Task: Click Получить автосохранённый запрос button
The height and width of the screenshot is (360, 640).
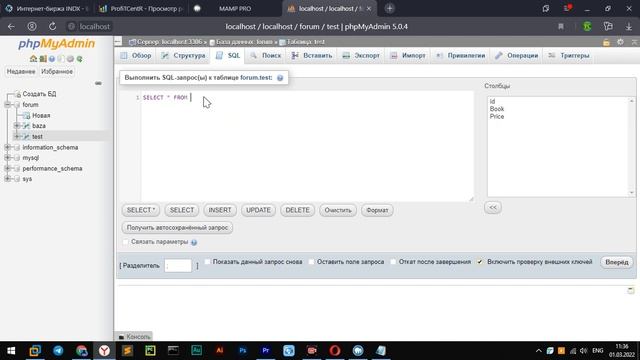Action: click(177, 228)
